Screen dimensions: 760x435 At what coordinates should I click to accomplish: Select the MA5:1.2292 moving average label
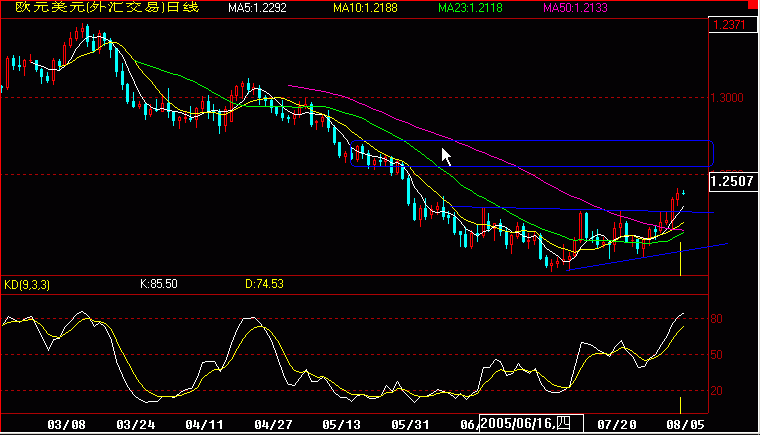(257, 8)
